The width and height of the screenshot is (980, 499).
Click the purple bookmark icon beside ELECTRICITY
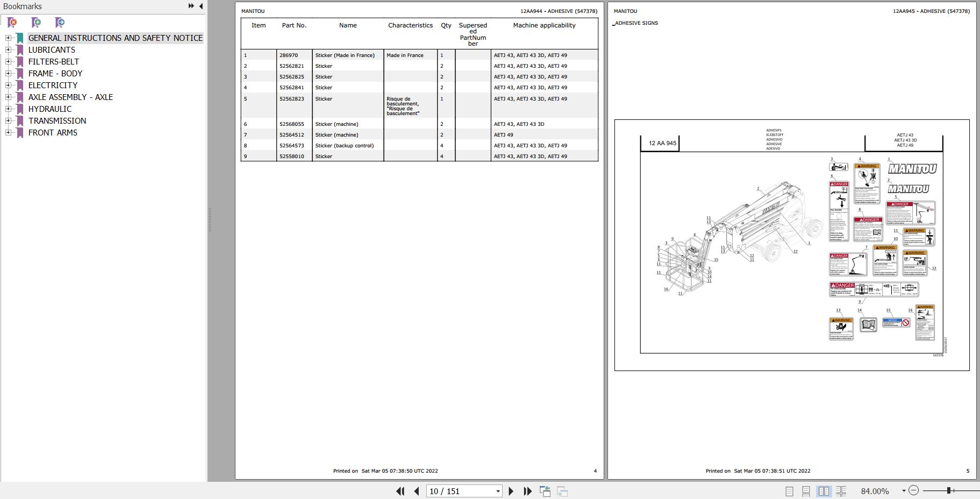pos(20,85)
